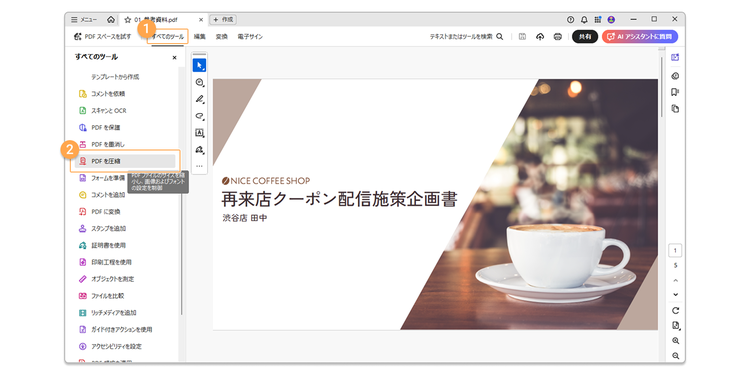Select 印刷工程を使用 tool
750x375 pixels.
pyautogui.click(x=104, y=262)
